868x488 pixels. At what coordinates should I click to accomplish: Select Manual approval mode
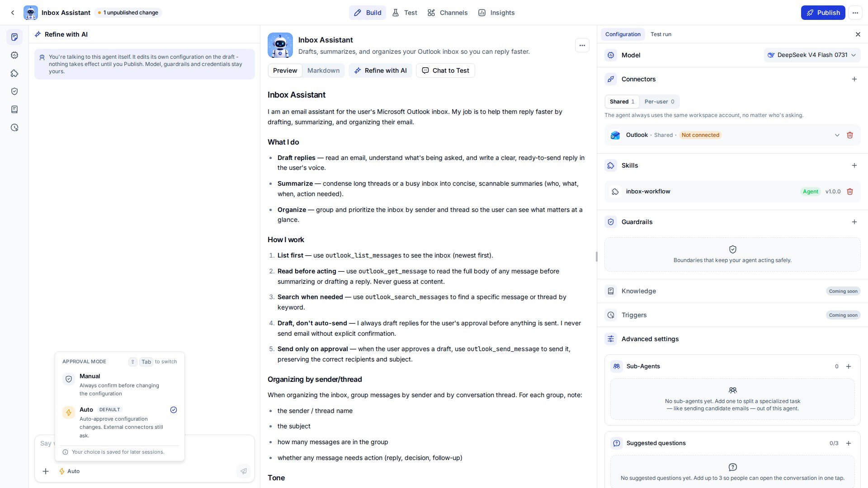click(120, 385)
